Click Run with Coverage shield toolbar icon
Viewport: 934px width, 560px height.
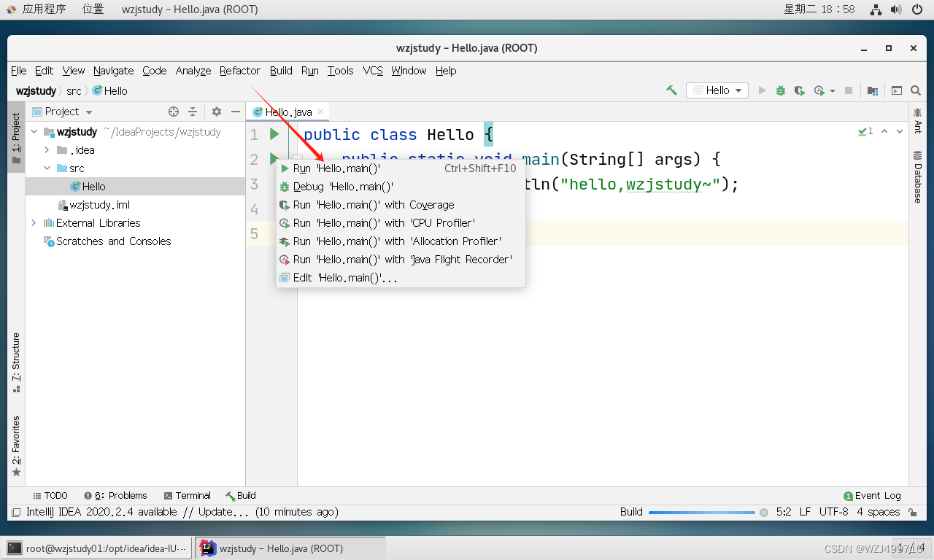coord(800,90)
